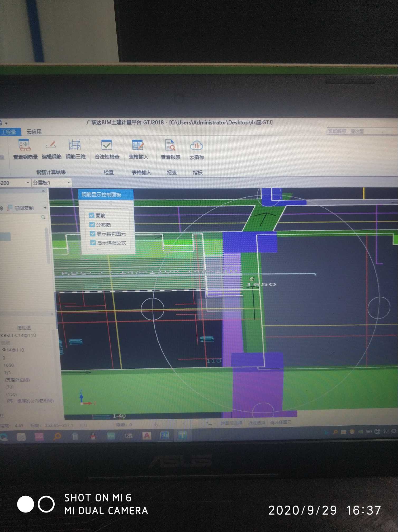
Task: Run 合法性检查 validity check
Action: (x=107, y=149)
